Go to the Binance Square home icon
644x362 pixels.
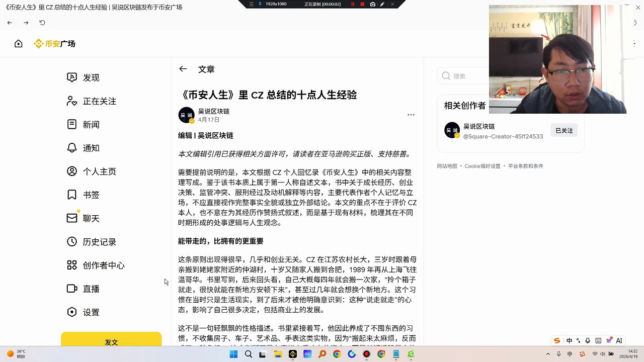click(x=19, y=44)
